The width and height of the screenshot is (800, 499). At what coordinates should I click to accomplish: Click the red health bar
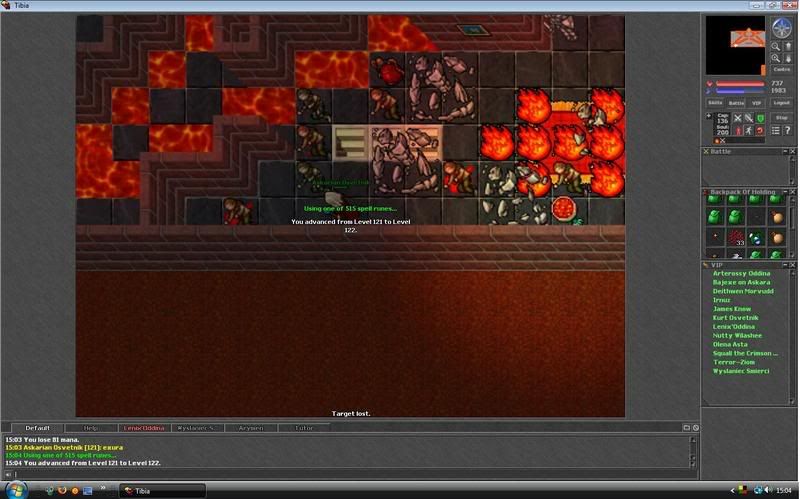(x=740, y=83)
